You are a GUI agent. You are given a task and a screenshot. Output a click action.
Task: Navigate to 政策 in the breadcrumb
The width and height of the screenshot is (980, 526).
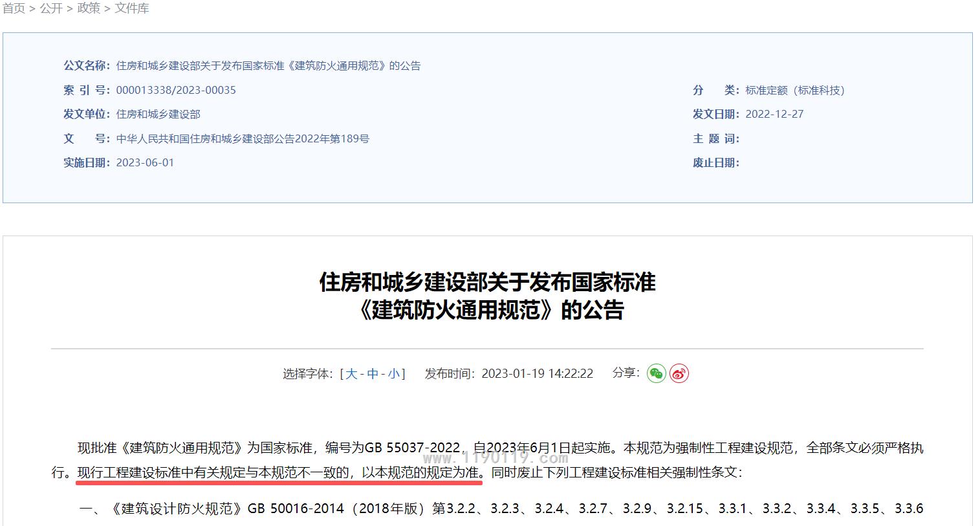(89, 8)
